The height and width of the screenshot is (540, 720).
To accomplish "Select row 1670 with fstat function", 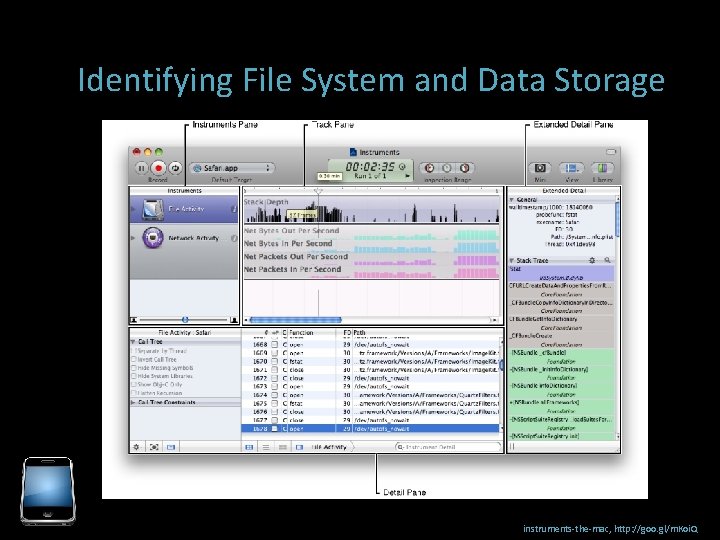I will click(371, 361).
